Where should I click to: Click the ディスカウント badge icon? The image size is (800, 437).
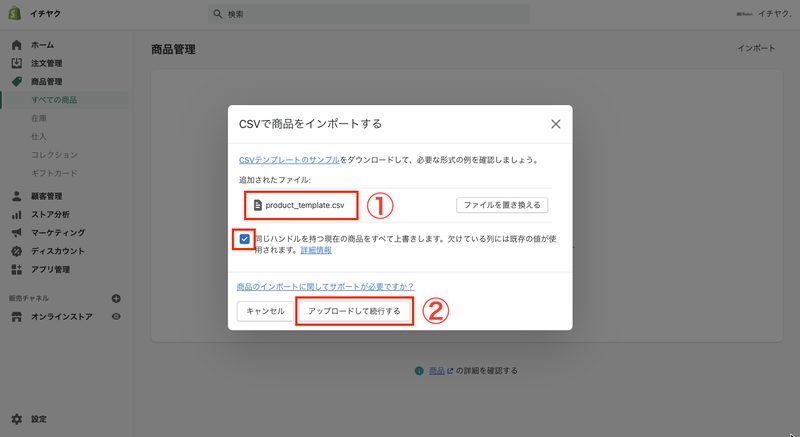pos(17,251)
